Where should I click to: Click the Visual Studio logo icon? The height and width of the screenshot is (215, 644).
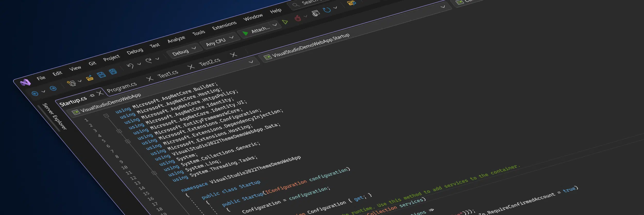click(26, 83)
